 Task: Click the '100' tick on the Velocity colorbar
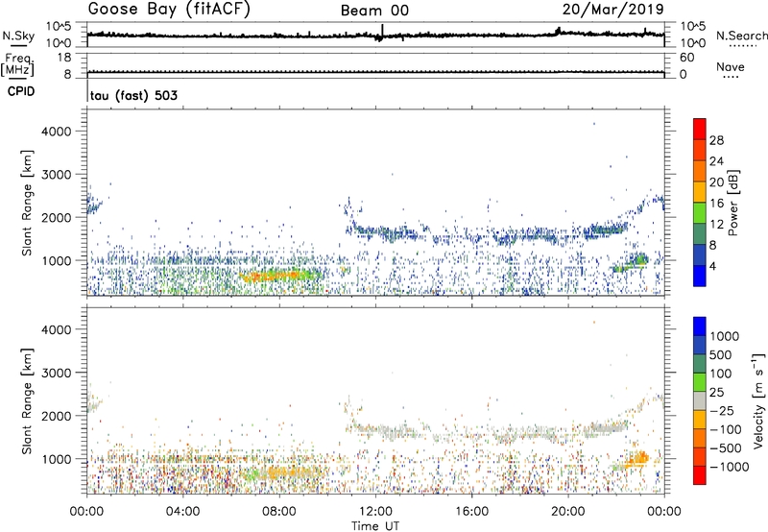pyautogui.click(x=720, y=374)
